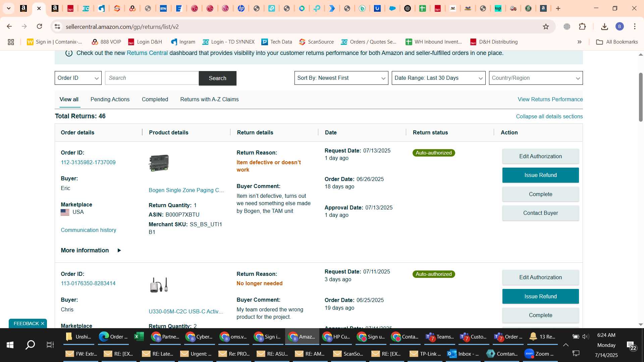Go back to previous page
The width and height of the screenshot is (644, 362).
click(x=9, y=26)
